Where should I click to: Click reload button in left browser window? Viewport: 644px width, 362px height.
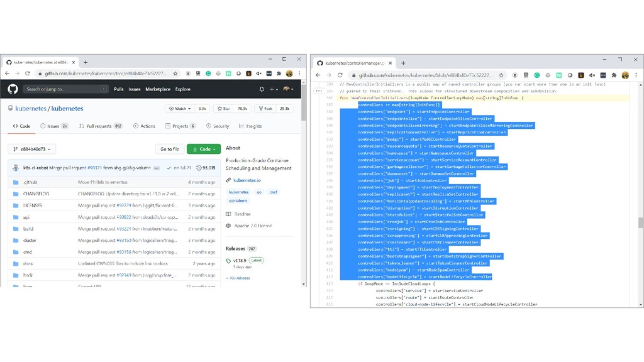pyautogui.click(x=28, y=74)
